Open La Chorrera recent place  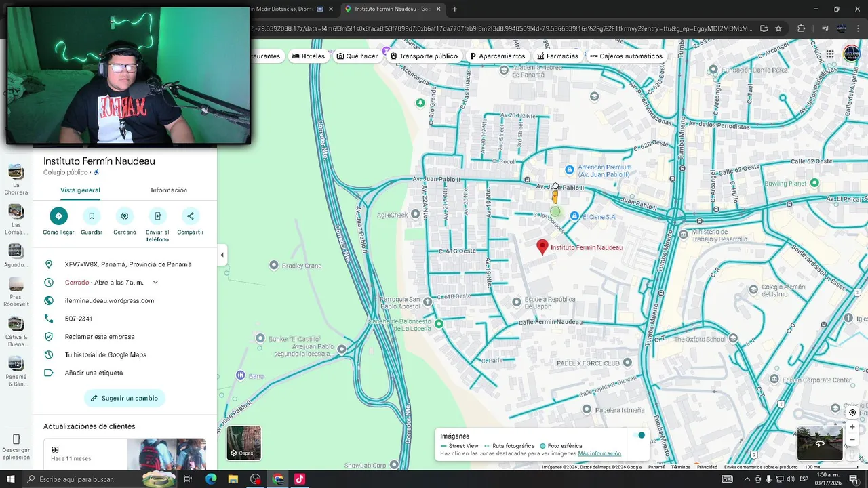[x=16, y=179]
